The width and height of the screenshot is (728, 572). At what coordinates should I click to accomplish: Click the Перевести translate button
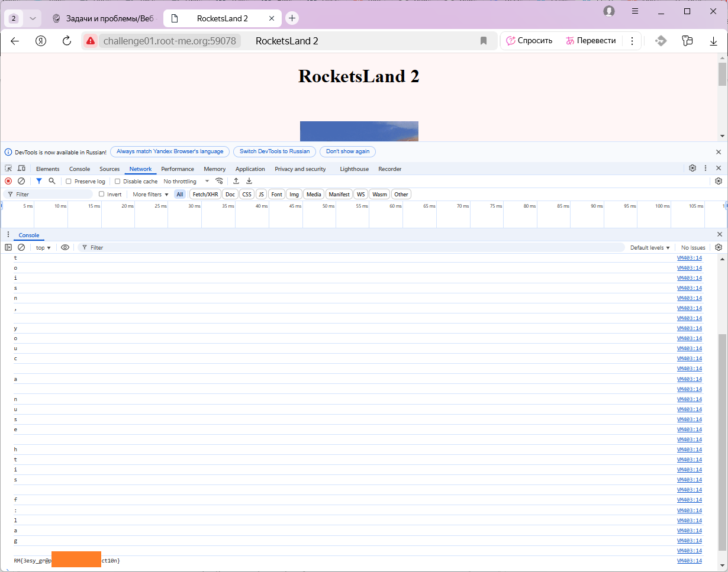(x=591, y=41)
